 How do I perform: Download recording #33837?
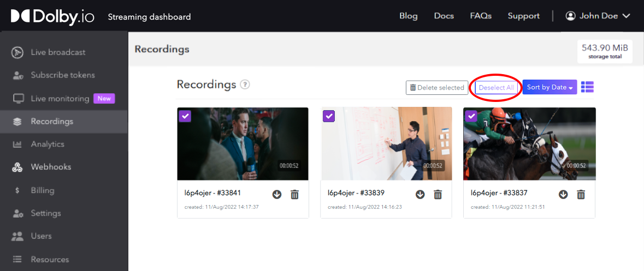(x=563, y=195)
